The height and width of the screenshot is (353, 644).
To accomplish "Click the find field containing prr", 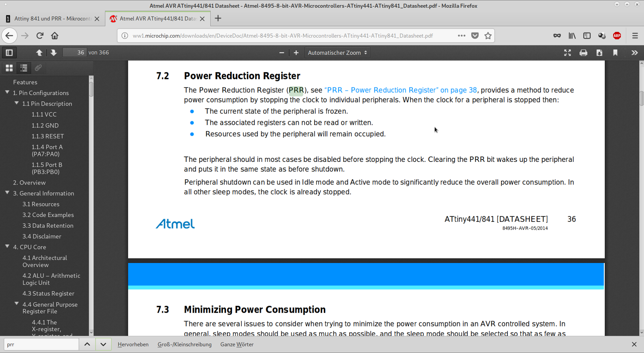I will pyautogui.click(x=41, y=344).
